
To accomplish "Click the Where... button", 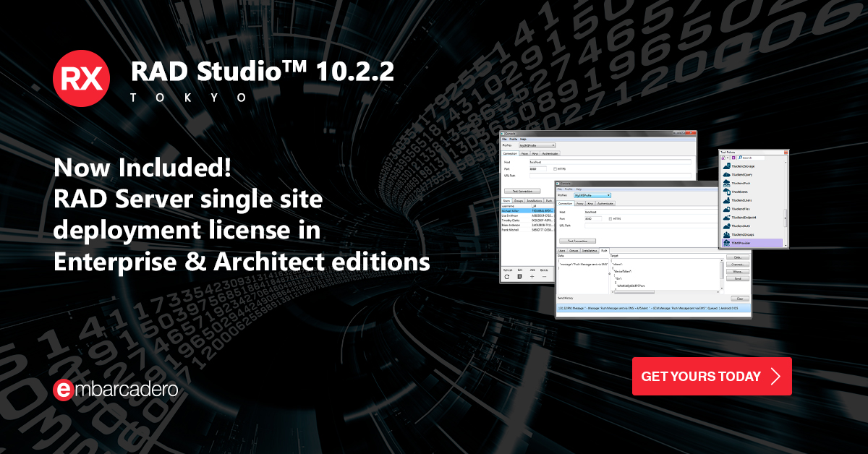I will point(738,272).
